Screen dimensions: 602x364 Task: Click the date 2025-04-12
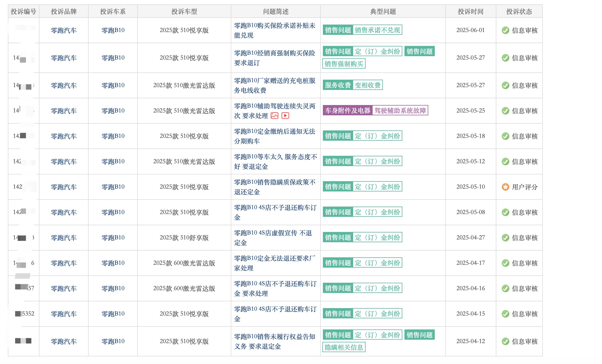tap(471, 341)
